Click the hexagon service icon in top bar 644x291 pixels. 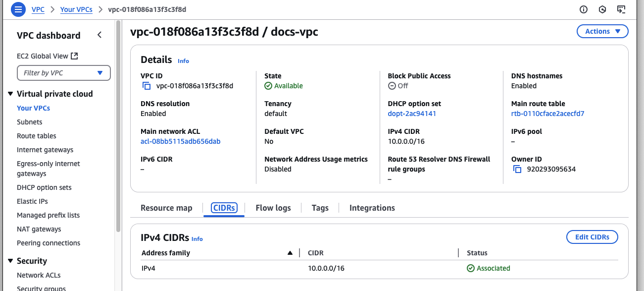tap(602, 9)
